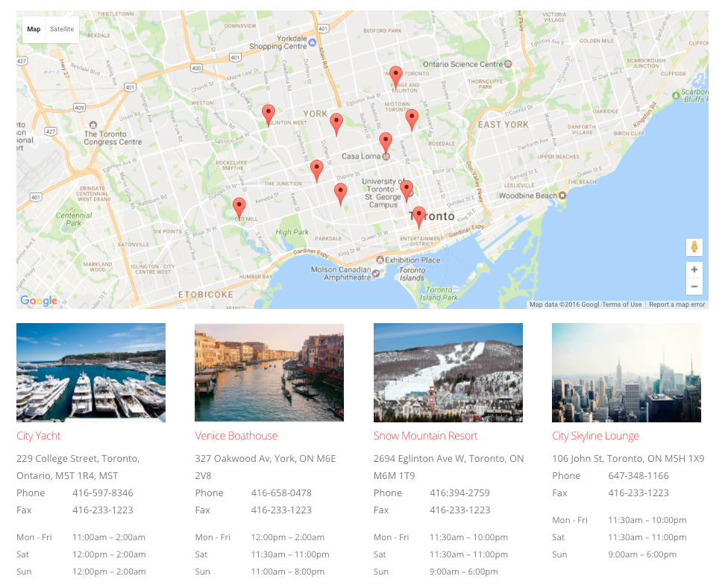Click City Yacht Mon-Fri hours 11:00am – 2:00am
This screenshot has width=728, height=585.
109,537
